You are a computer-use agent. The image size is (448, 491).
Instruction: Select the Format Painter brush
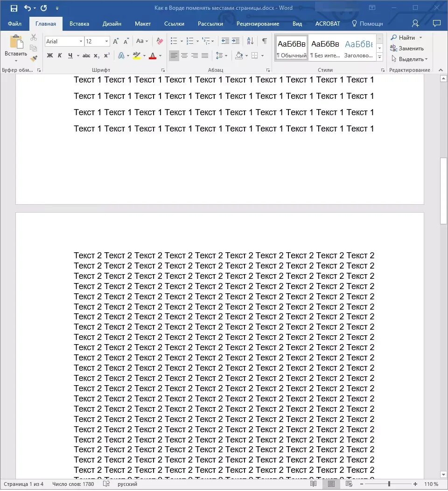pos(34,58)
